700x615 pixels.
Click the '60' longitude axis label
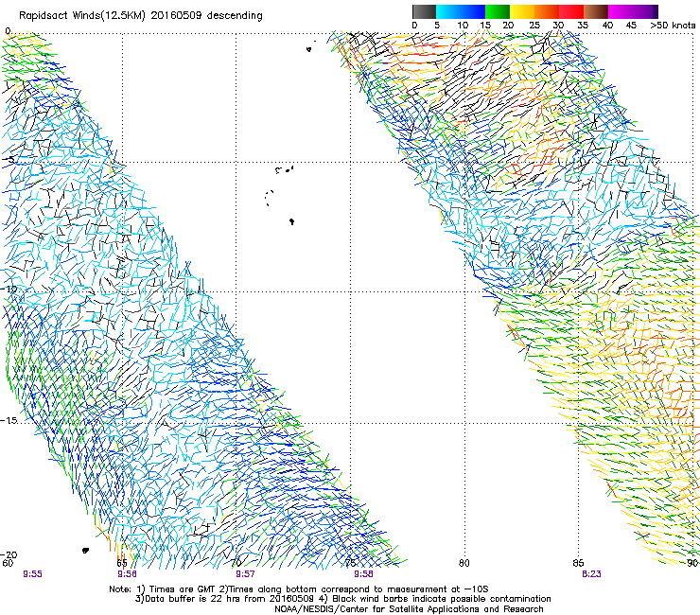point(8,563)
